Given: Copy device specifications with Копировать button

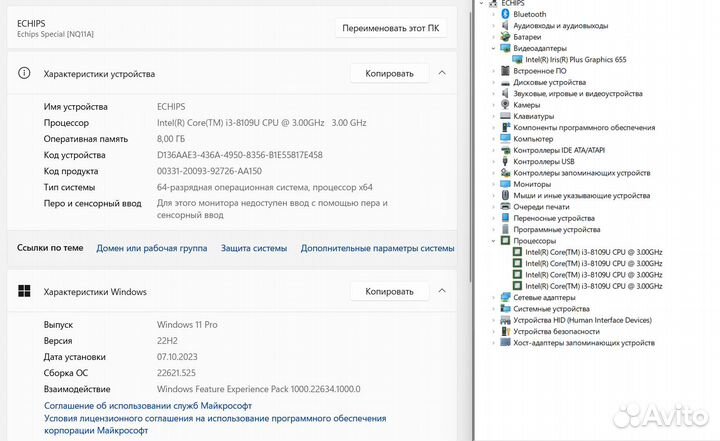Looking at the screenshot, I should click(x=389, y=74).
